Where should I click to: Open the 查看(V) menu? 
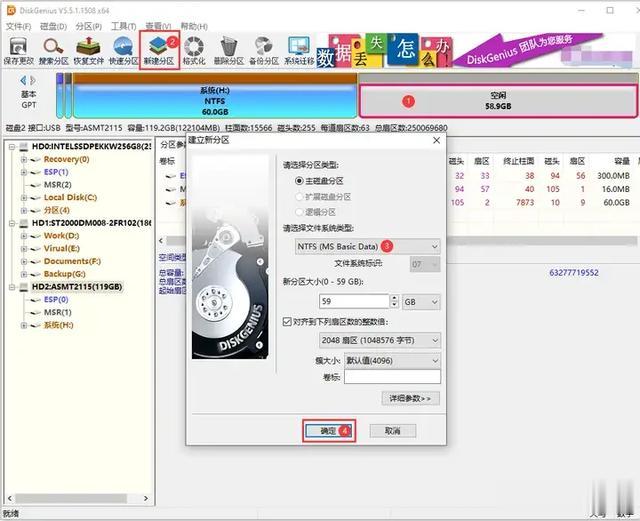coord(158,27)
